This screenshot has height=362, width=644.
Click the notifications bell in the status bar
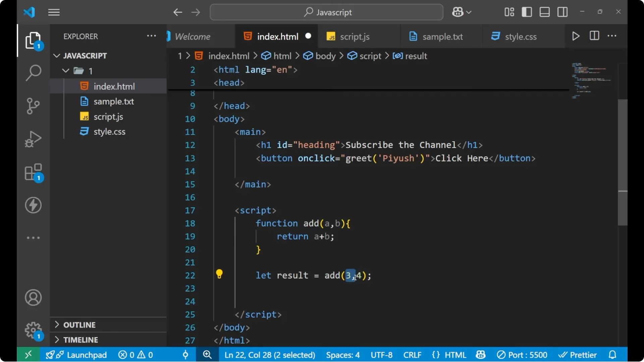(612, 355)
